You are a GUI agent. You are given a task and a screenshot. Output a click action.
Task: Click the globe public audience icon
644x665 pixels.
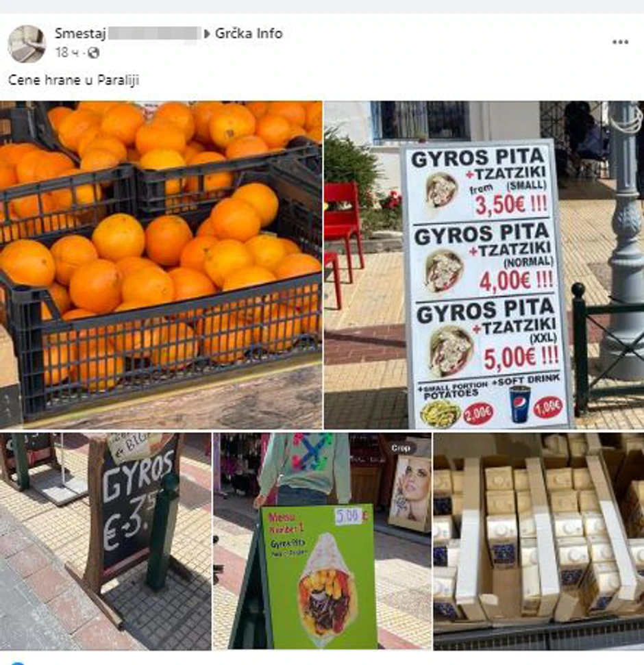point(93,53)
